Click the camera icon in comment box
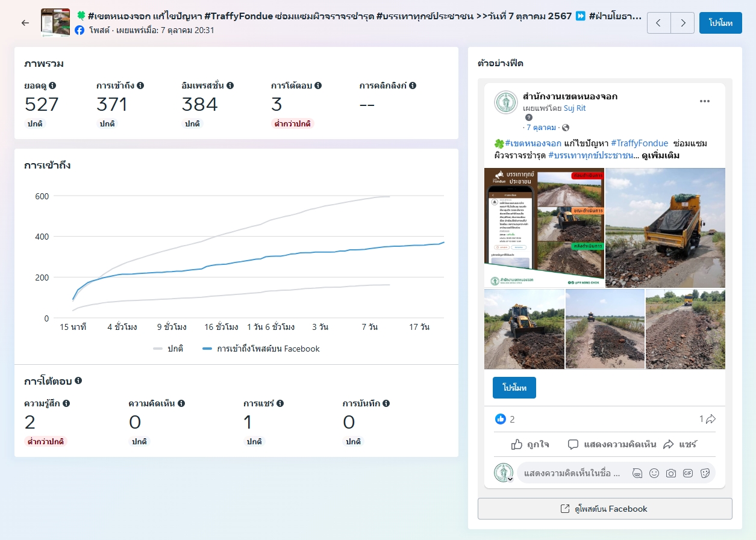Image resolution: width=756 pixels, height=540 pixels. [x=670, y=473]
